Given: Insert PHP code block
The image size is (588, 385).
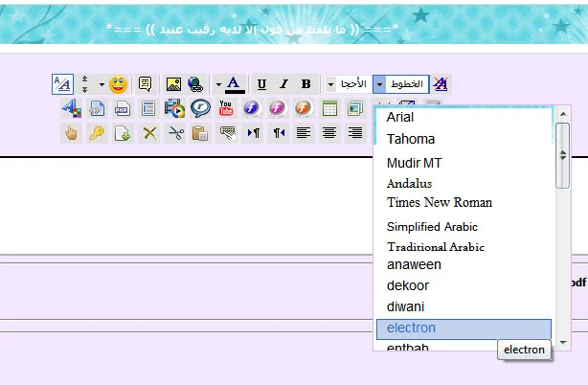Looking at the screenshot, I should (x=123, y=108).
